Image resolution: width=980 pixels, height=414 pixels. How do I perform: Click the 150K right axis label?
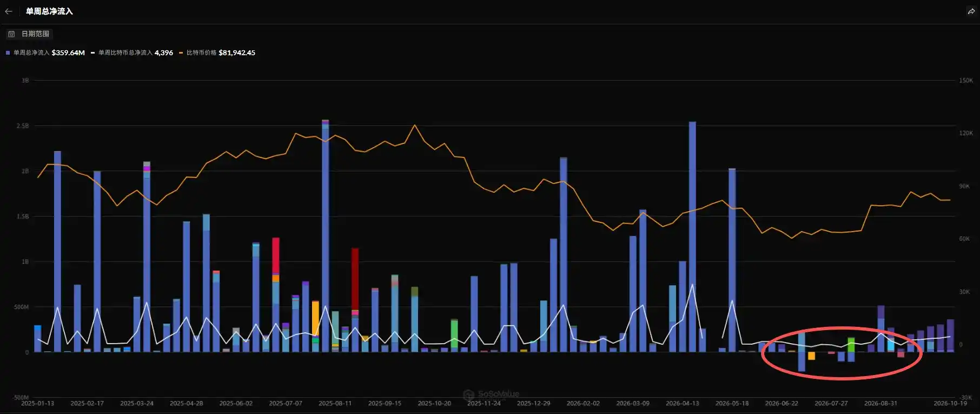966,81
